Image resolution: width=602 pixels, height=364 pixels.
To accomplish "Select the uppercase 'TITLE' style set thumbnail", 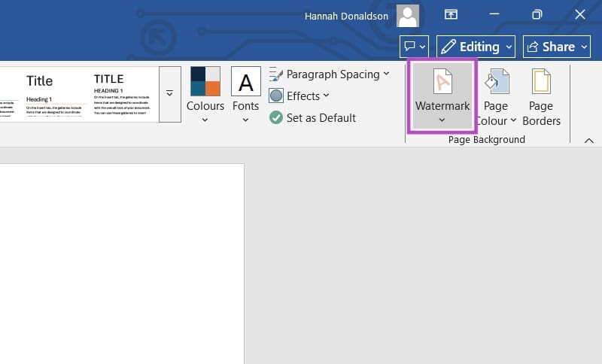I will [123, 93].
